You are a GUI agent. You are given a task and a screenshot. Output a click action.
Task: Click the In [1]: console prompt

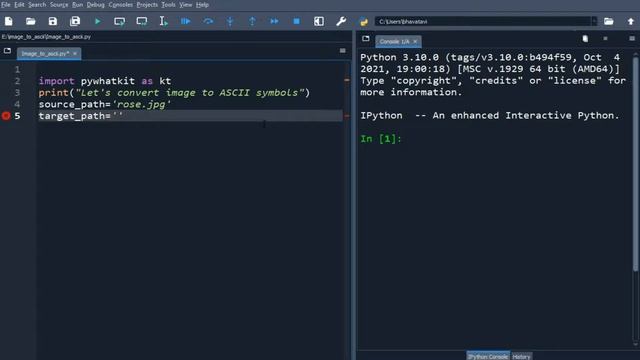coord(381,139)
